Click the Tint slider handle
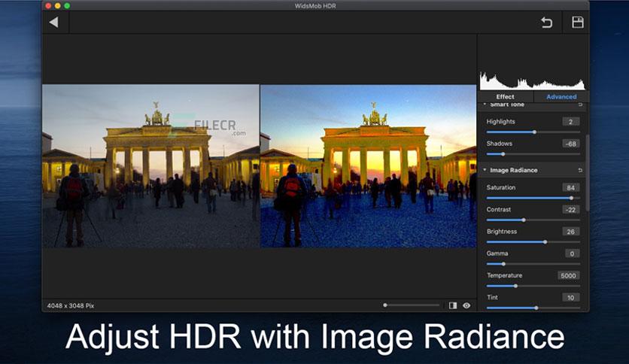 click(x=536, y=308)
